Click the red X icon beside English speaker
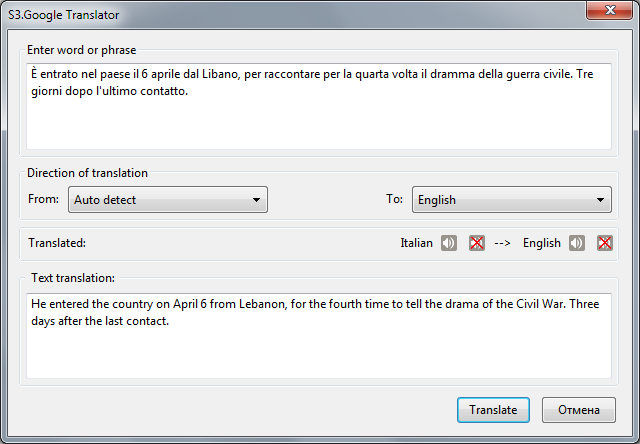 604,243
